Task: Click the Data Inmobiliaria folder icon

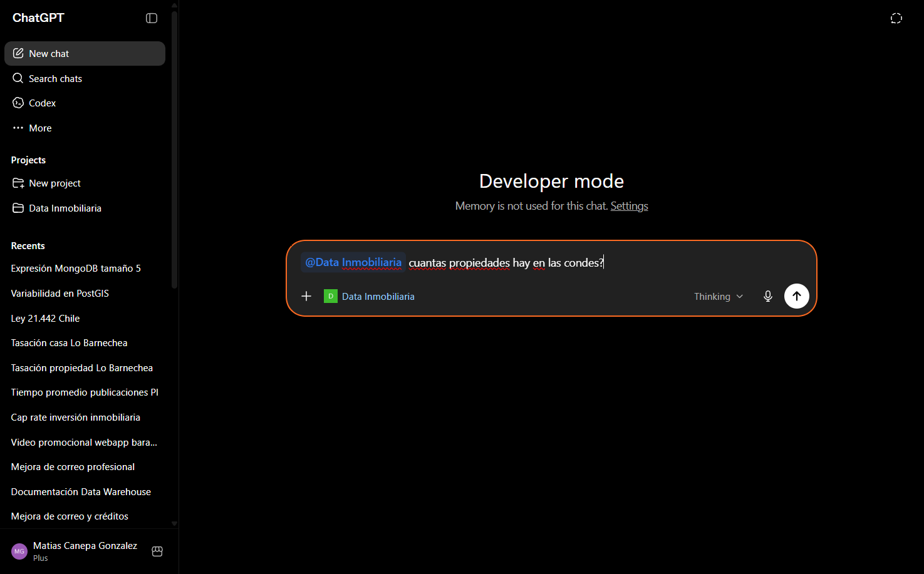Action: [x=18, y=208]
